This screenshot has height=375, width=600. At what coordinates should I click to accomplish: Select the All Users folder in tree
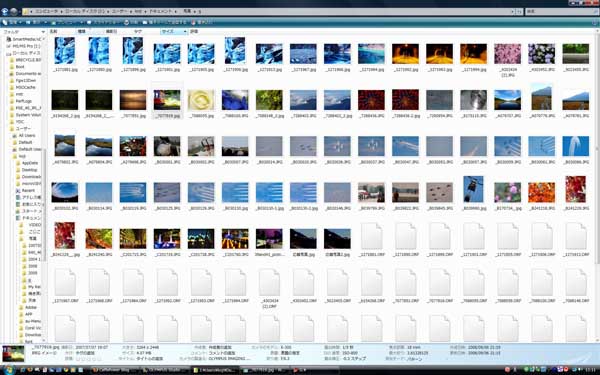click(24, 135)
